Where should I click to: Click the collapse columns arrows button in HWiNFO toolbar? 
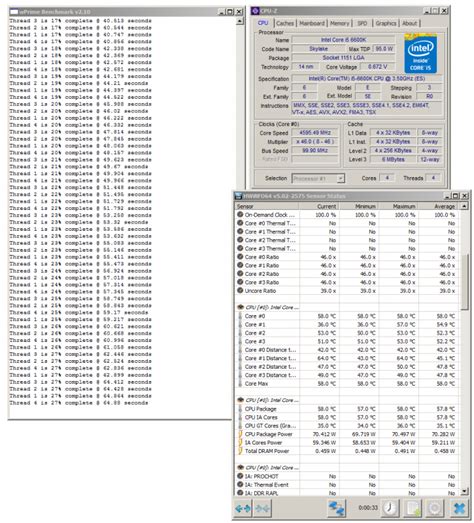(263, 508)
